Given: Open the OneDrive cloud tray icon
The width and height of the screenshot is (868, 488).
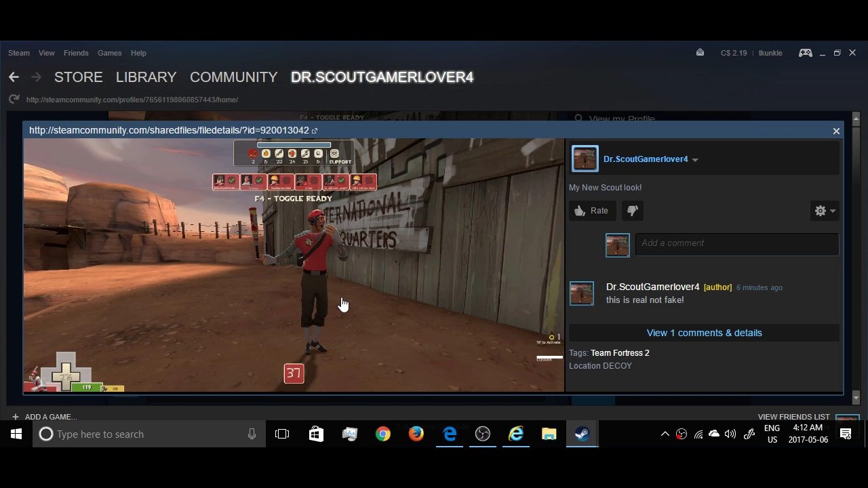Looking at the screenshot, I should coord(714,434).
